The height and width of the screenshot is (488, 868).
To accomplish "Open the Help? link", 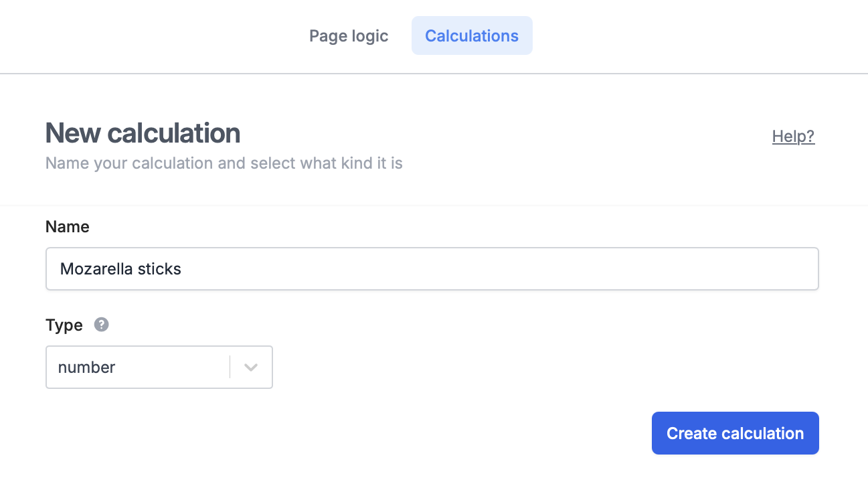I will [793, 137].
